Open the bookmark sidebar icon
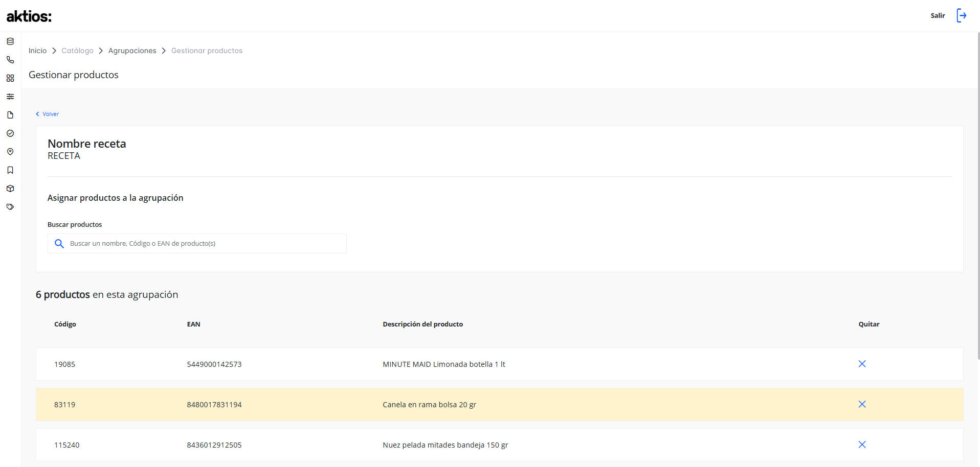This screenshot has height=467, width=980. [x=10, y=170]
